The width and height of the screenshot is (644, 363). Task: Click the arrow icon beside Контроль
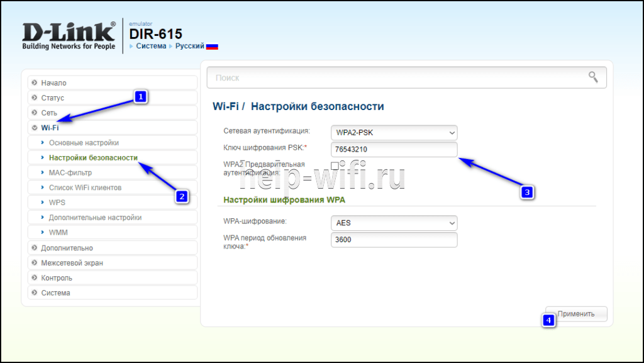[x=35, y=277]
